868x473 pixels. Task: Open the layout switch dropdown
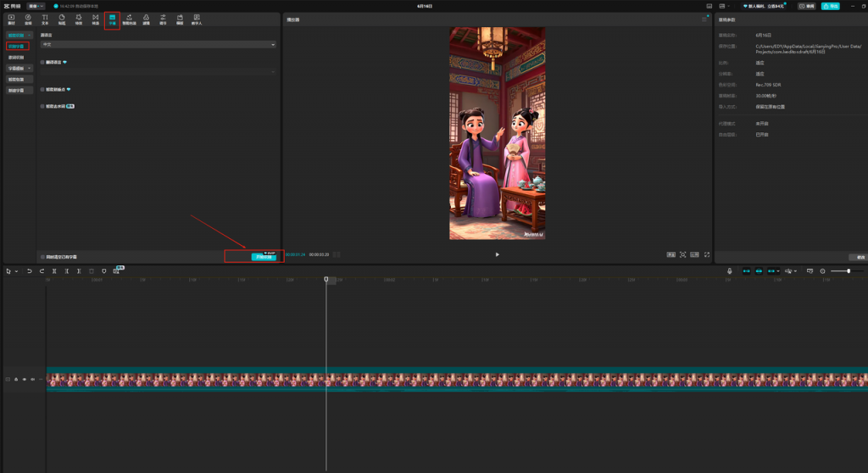[724, 6]
